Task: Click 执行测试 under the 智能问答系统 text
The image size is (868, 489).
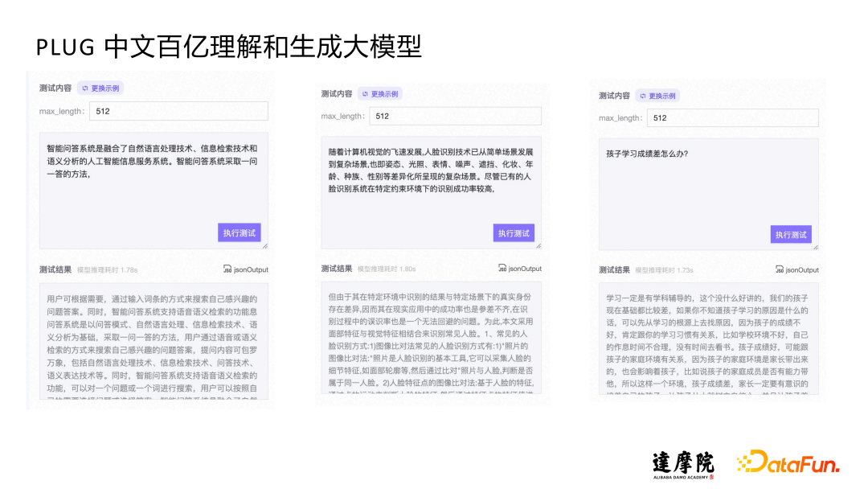Action: click(x=240, y=232)
